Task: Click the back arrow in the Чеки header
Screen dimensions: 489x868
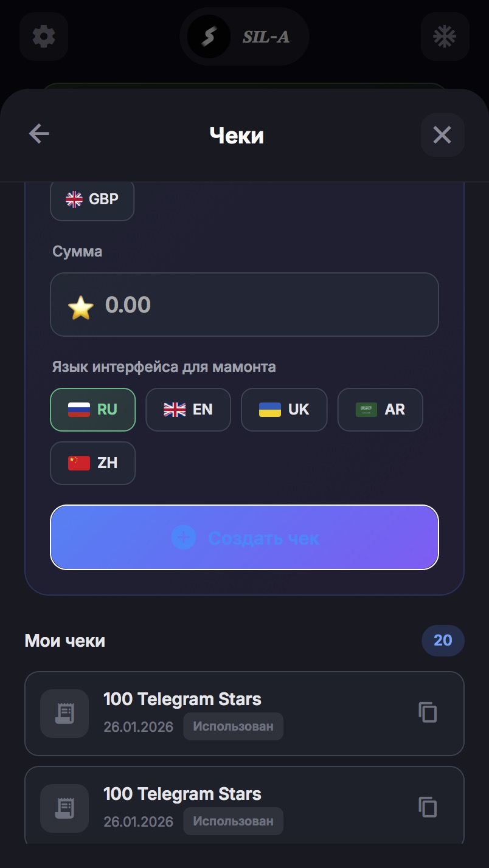Action: tap(38, 134)
